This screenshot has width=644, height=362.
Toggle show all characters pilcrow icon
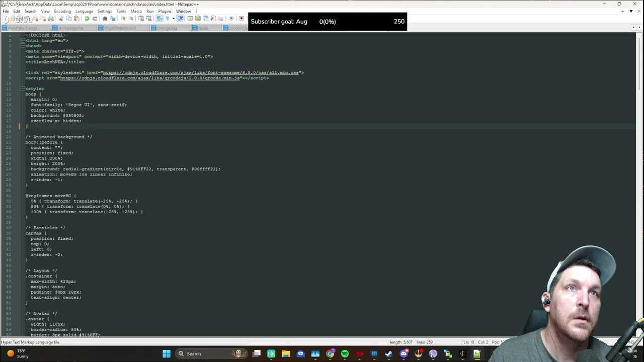click(167, 19)
